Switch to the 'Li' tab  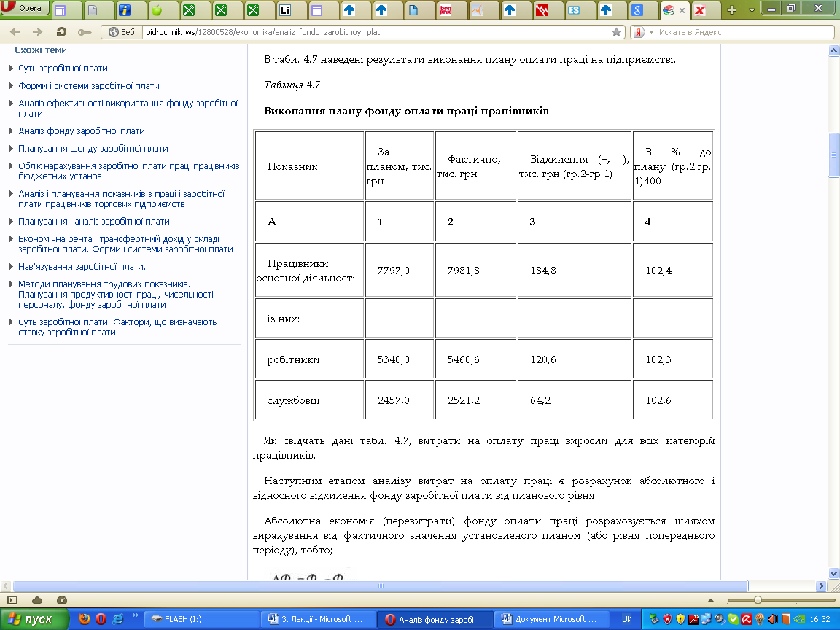285,9
